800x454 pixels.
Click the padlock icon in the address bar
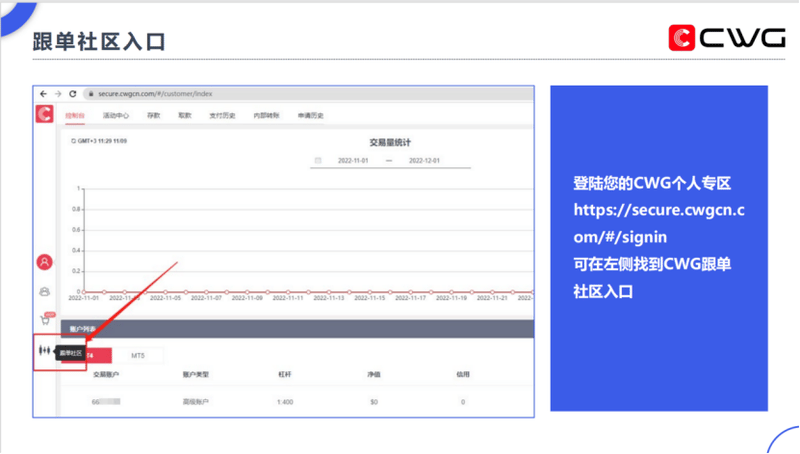pyautogui.click(x=91, y=94)
